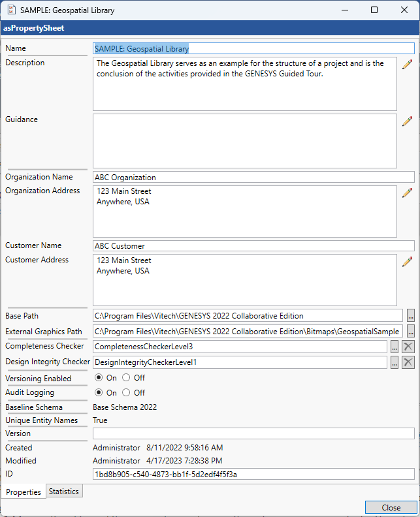420x517 pixels.
Task: Clear the Design Integrity Checker selection
Action: pyautogui.click(x=408, y=362)
